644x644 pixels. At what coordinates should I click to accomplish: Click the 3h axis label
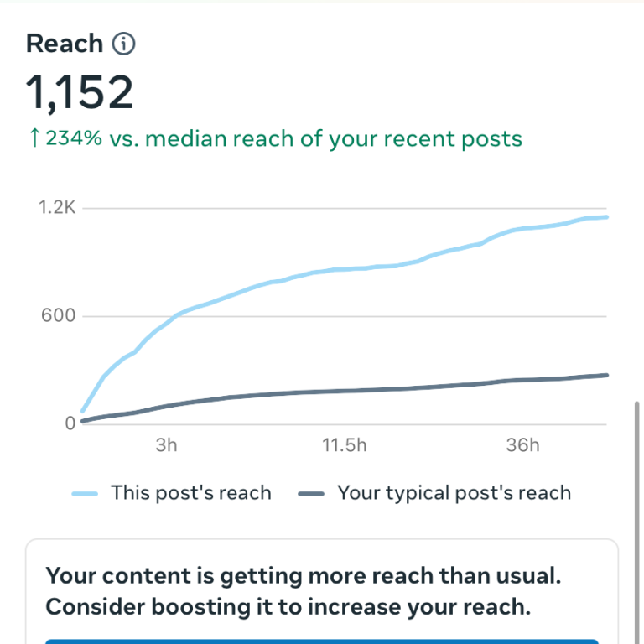[166, 445]
